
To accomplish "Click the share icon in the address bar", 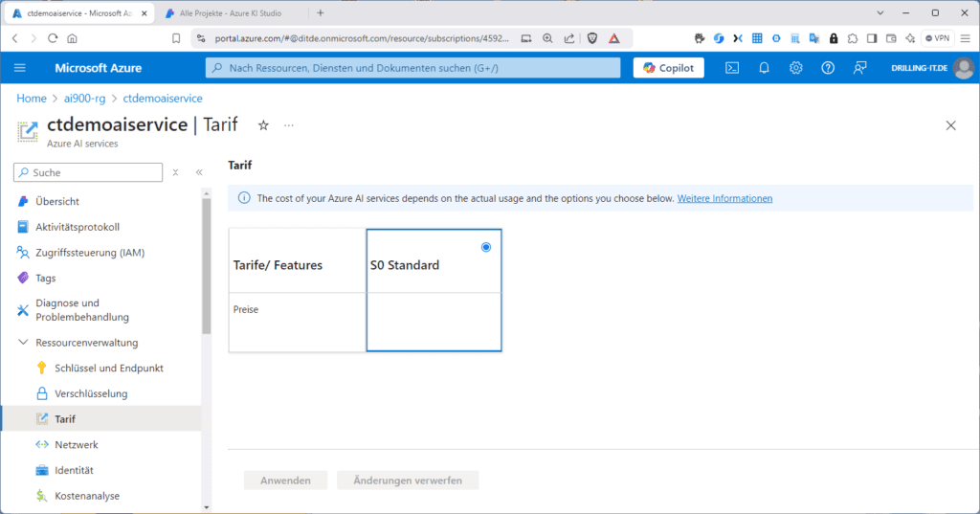I will tap(568, 38).
